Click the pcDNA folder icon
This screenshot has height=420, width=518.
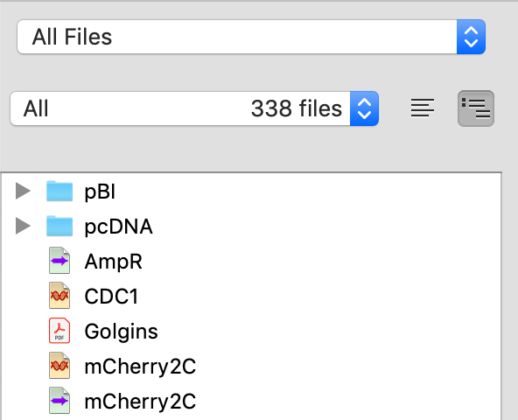click(x=59, y=226)
